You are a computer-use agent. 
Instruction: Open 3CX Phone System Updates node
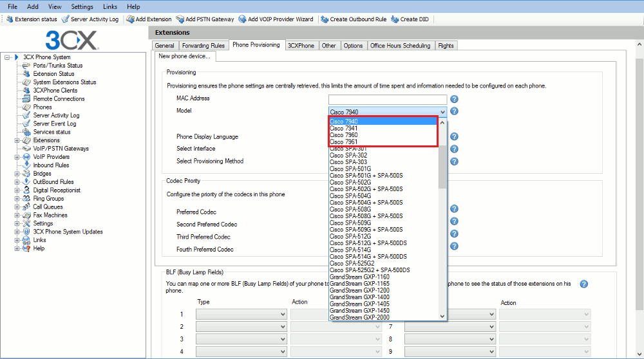(68, 232)
